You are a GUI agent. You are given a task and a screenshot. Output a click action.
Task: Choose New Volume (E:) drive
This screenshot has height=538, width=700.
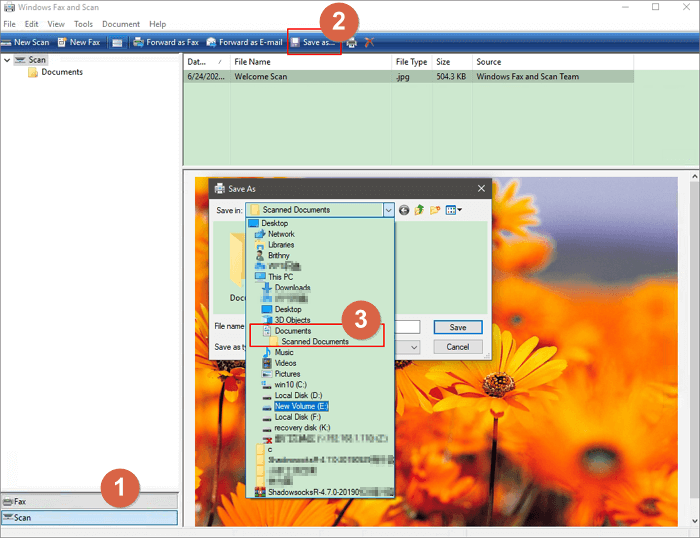pyautogui.click(x=295, y=406)
